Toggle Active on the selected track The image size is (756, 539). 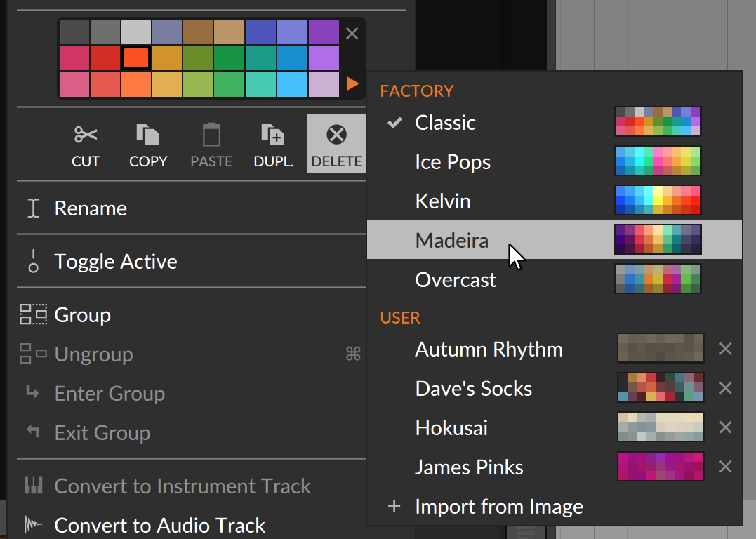115,261
